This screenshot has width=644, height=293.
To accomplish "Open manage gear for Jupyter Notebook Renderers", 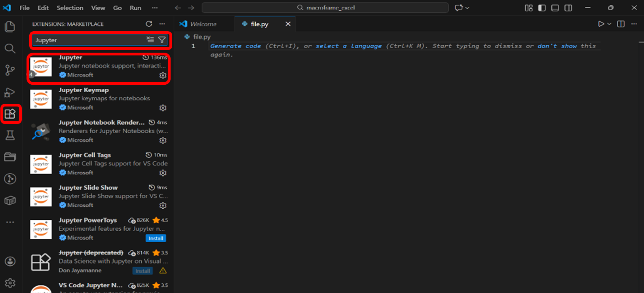I will pyautogui.click(x=163, y=140).
